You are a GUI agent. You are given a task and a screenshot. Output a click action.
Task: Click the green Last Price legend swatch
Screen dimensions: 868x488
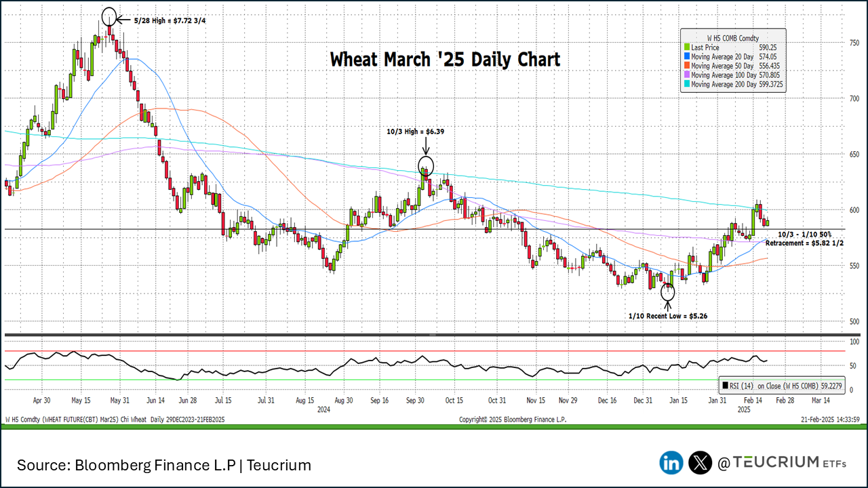(x=686, y=47)
